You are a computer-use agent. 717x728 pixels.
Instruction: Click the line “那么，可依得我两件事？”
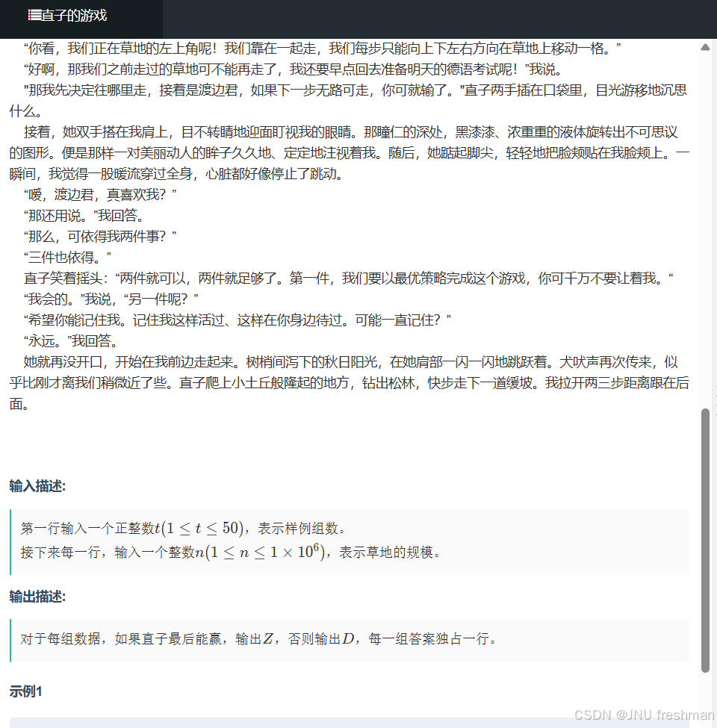click(x=100, y=237)
